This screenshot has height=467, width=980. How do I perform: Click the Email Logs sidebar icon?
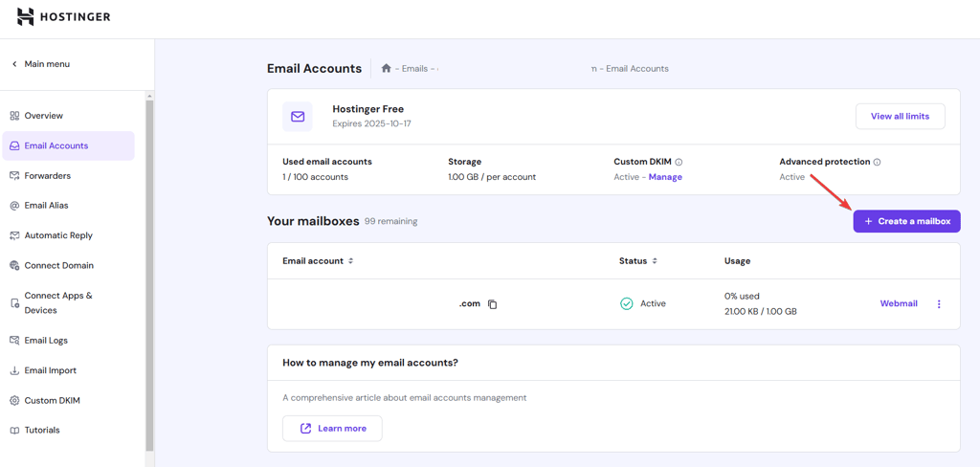(14, 341)
